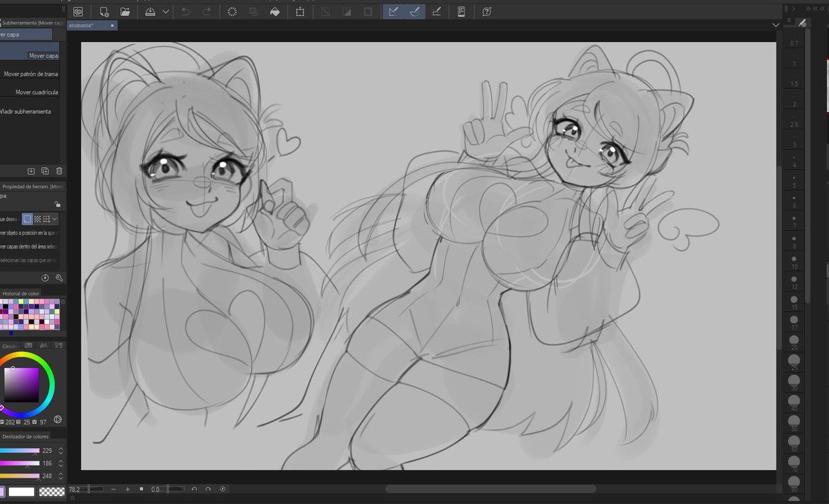Click inside the color wheel square
Viewport: 829px width, 504px height.
[21, 385]
